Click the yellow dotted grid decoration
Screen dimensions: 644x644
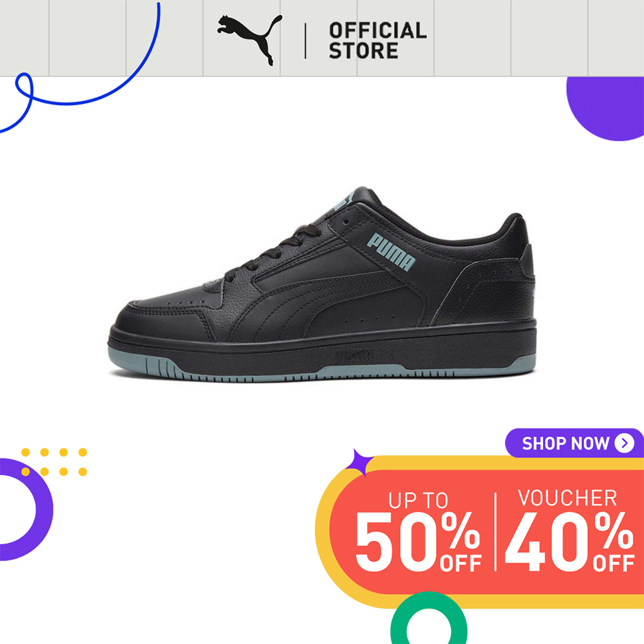54,462
